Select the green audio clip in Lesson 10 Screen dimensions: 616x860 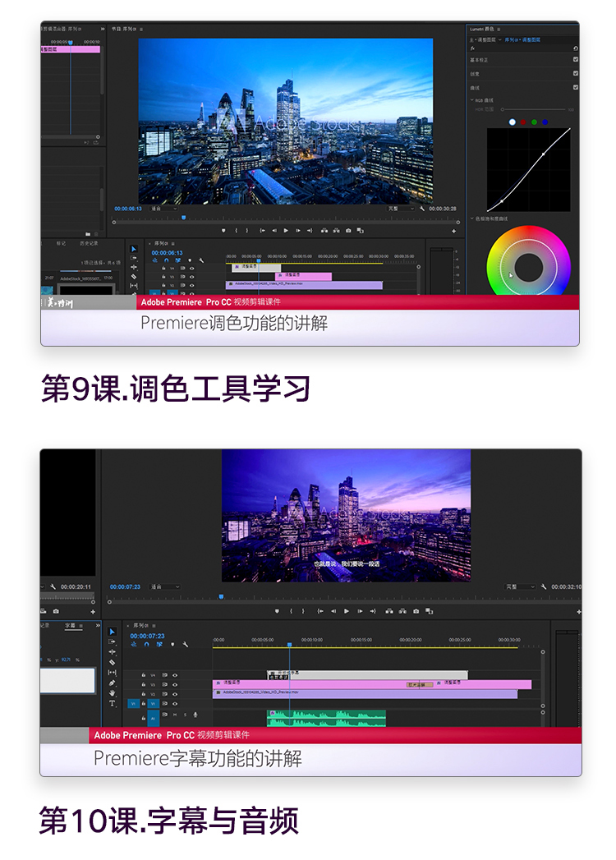(326, 718)
